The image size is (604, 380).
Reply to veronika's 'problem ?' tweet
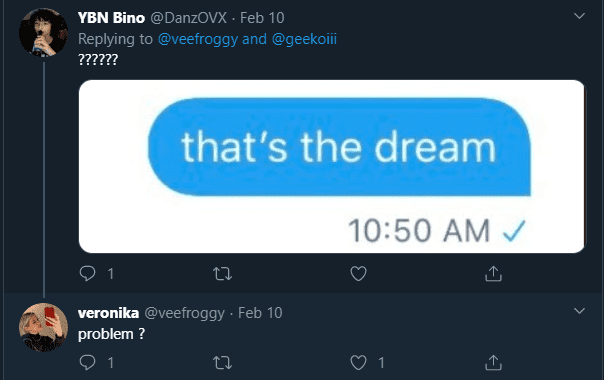(87, 362)
